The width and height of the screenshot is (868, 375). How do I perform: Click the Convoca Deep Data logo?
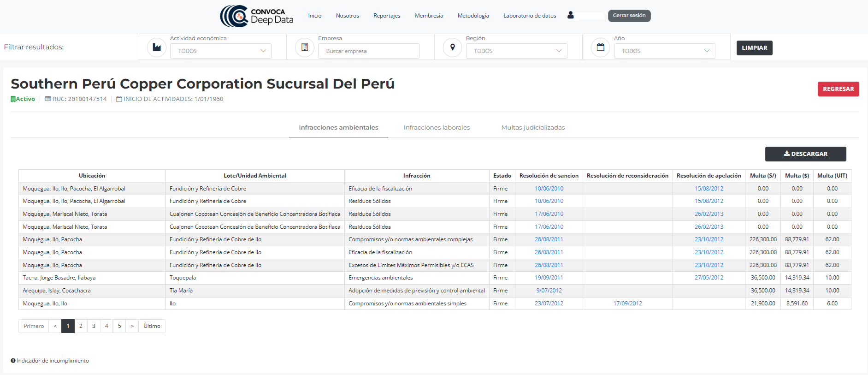(257, 16)
